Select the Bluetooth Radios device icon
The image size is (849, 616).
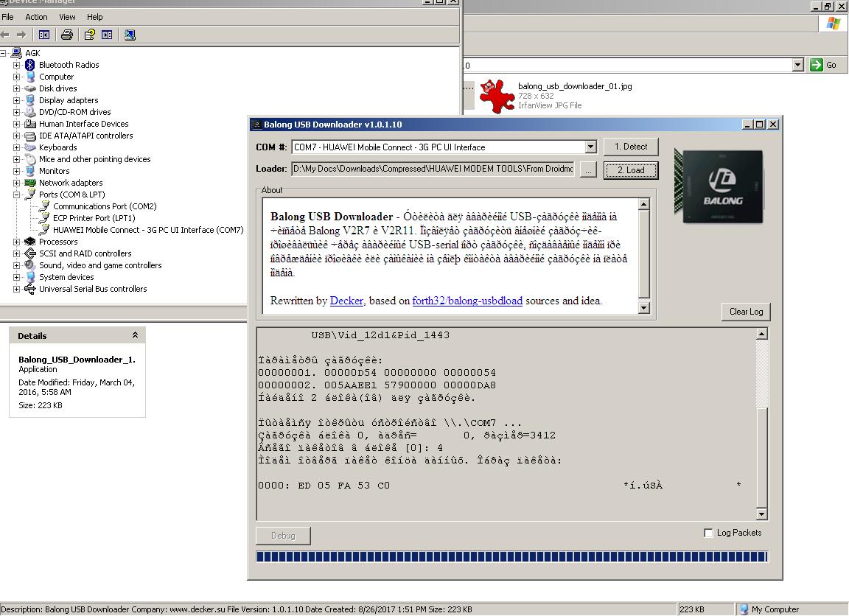[29, 65]
